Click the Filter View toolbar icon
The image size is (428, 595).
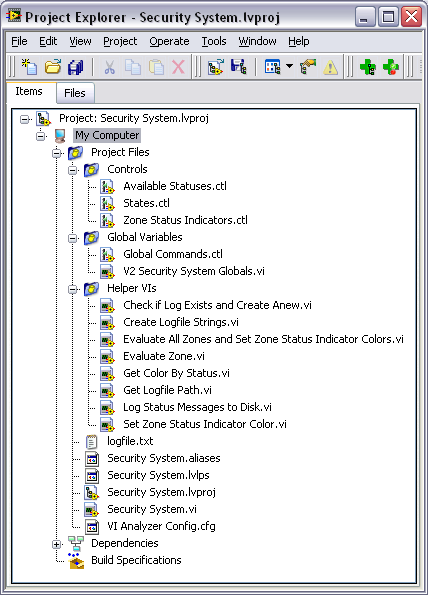(x=272, y=67)
